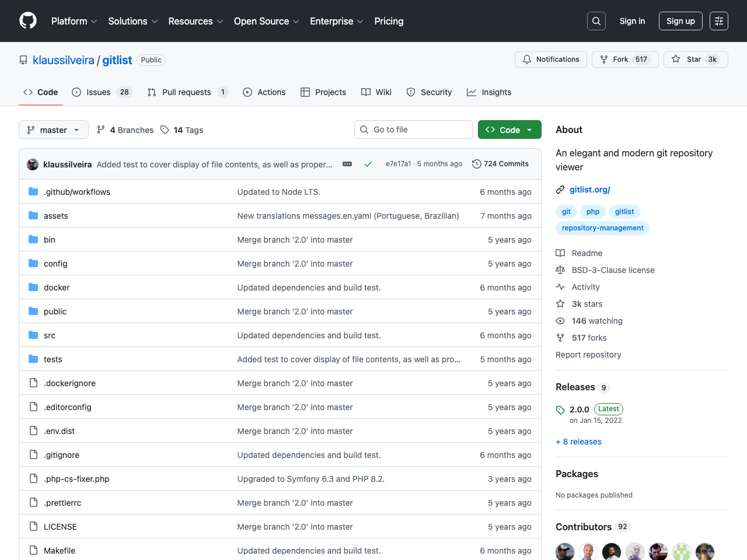Open the Issues tab
This screenshot has width=747, height=560.
(97, 92)
